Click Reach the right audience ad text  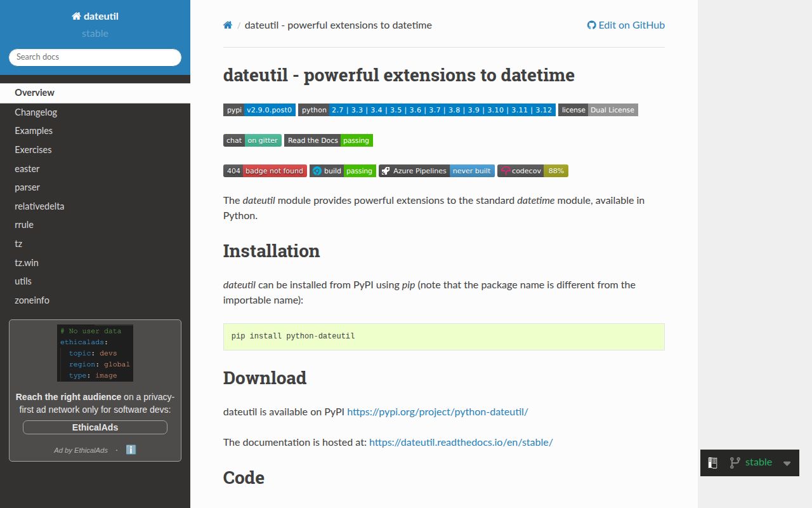[95, 403]
